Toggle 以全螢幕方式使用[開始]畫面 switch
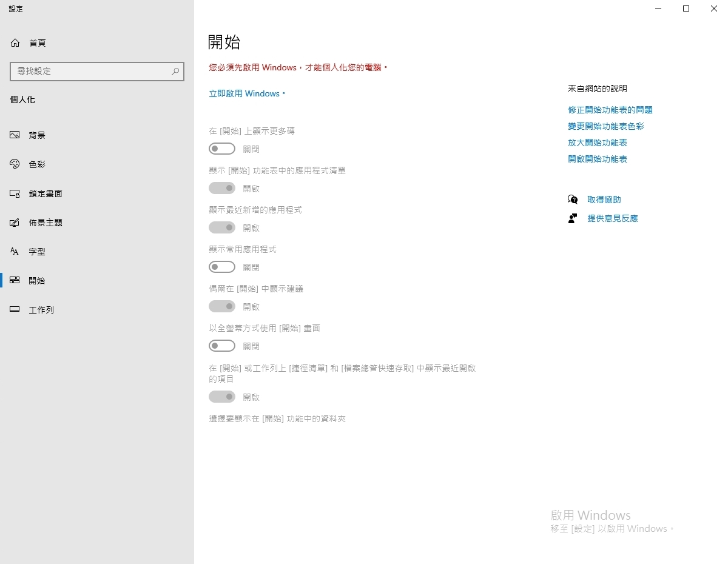This screenshot has width=728, height=564. coord(222,346)
